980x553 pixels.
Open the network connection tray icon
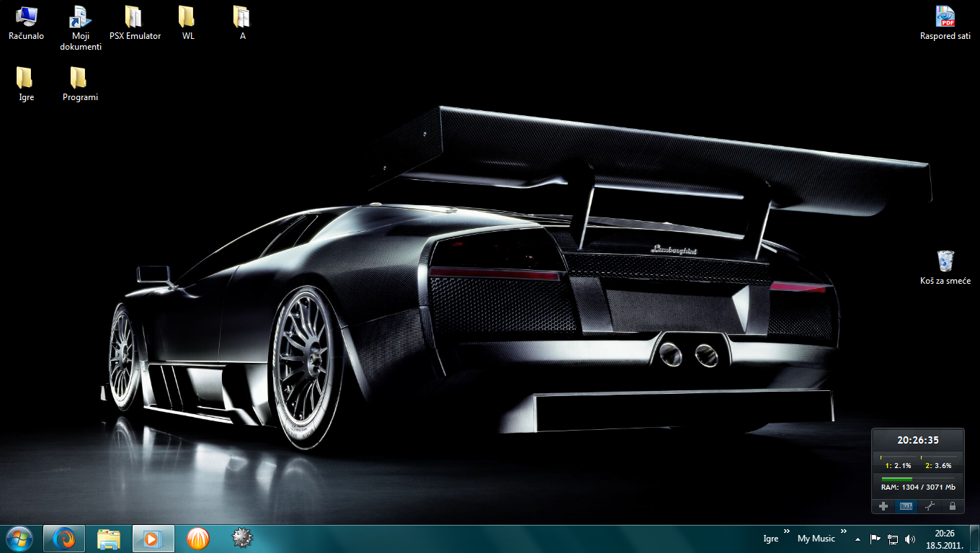(x=893, y=539)
